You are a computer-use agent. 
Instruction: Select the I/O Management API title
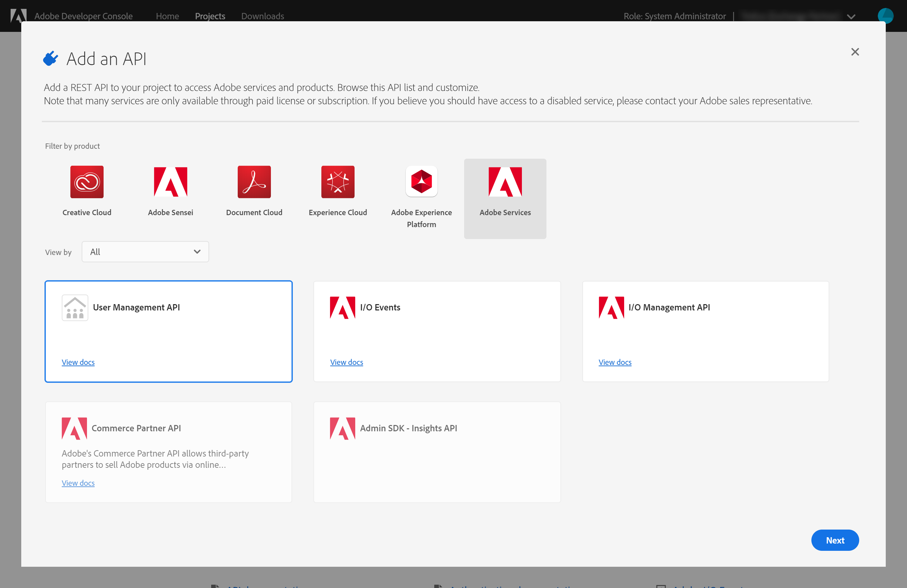click(669, 307)
